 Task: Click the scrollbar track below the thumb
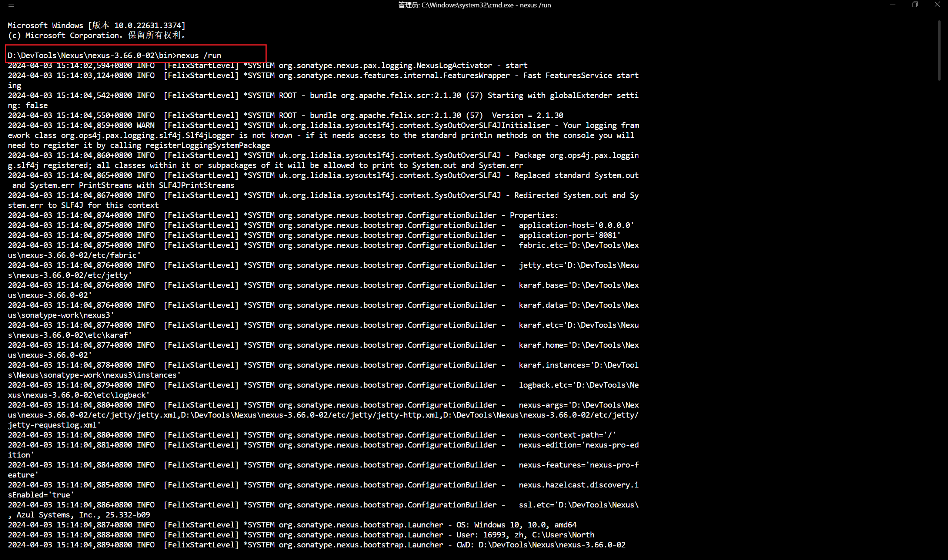click(939, 302)
